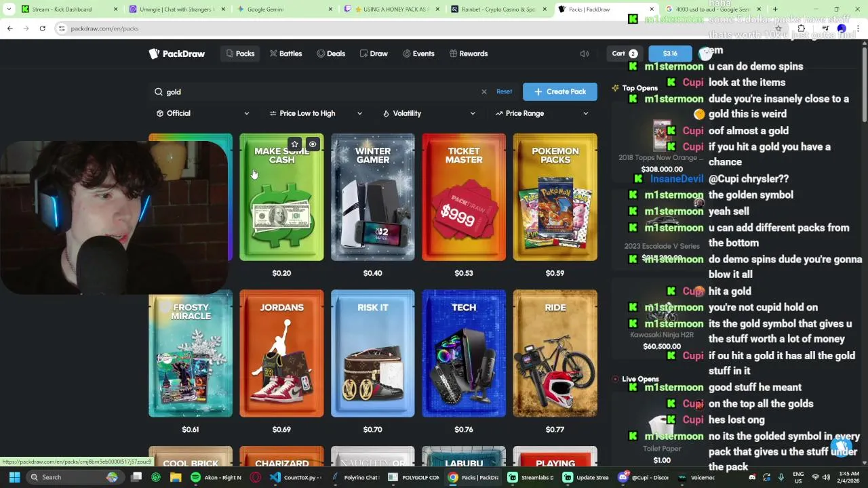The width and height of the screenshot is (868, 488).
Task: Open POLYGOLF taskbar item
Action: [x=413, y=477]
